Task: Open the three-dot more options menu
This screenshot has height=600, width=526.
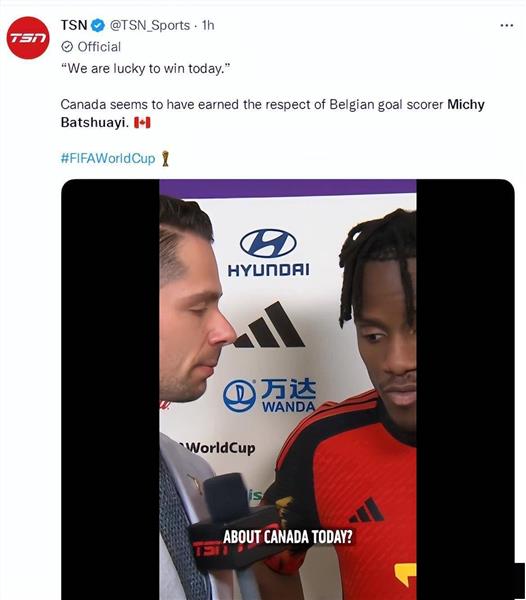Action: point(506,25)
